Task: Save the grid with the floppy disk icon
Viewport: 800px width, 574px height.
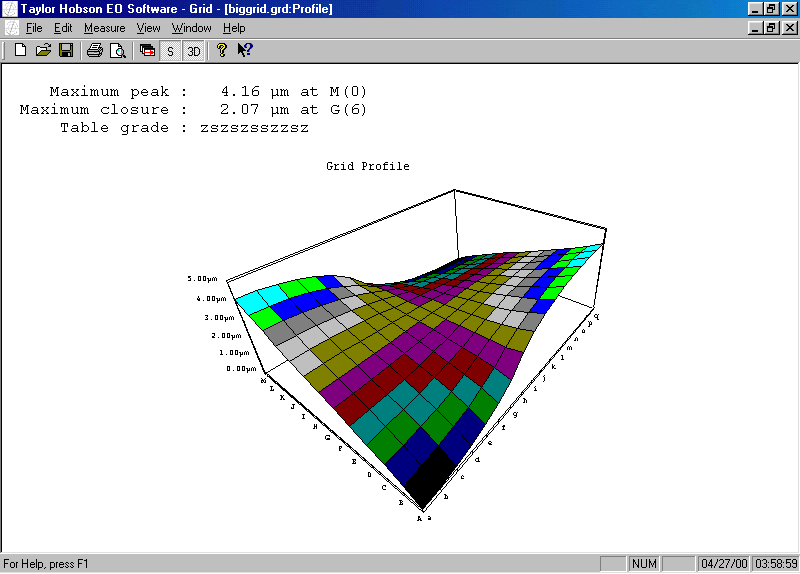Action: point(65,50)
